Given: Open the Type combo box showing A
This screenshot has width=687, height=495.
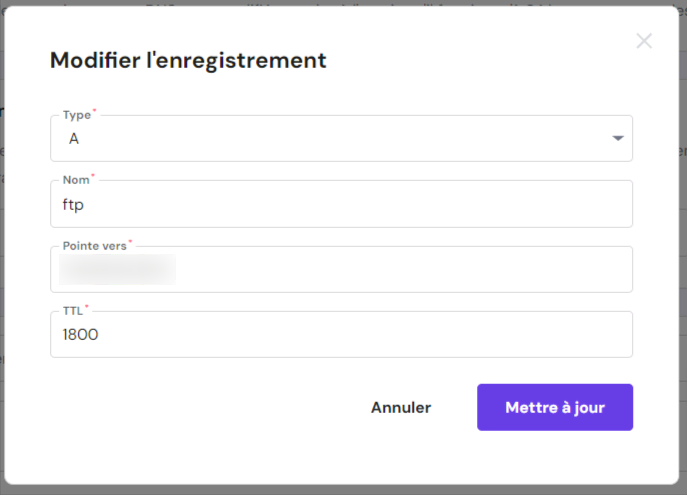Looking at the screenshot, I should (x=340, y=139).
